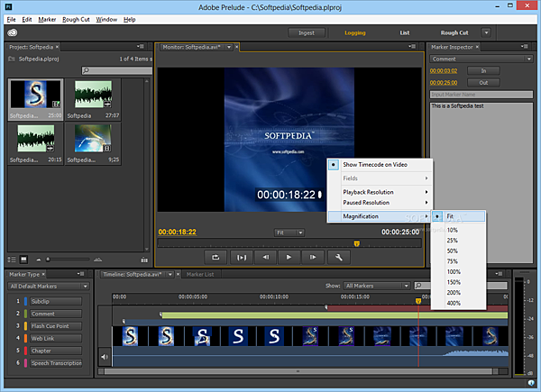
Task: Click the timeline horizontal scrollbar
Action: click(x=298, y=371)
